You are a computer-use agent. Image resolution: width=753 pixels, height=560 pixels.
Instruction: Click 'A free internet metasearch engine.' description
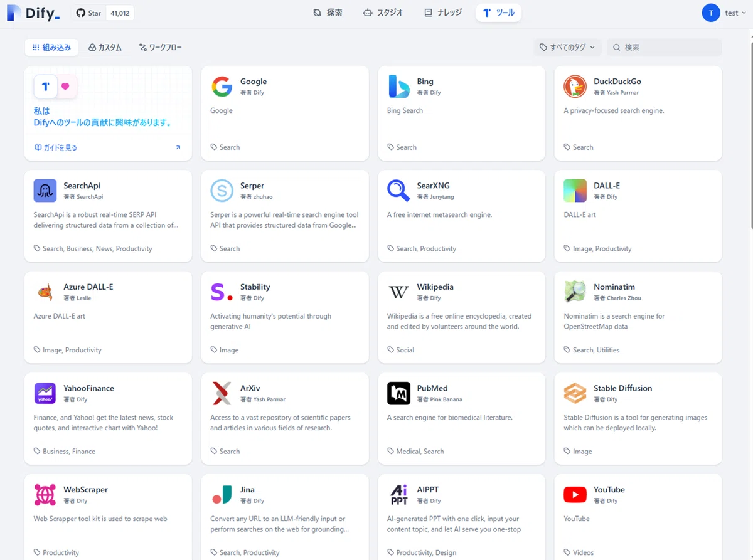coord(439,215)
